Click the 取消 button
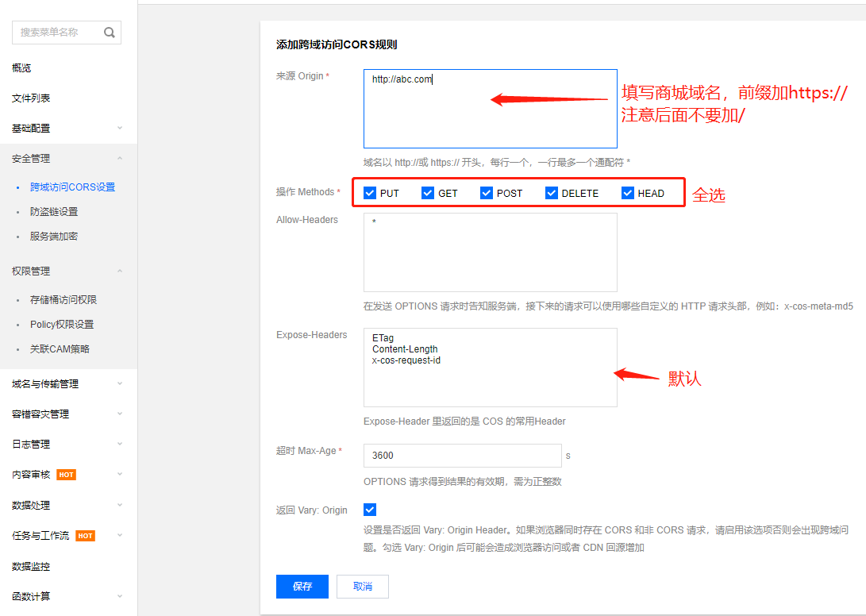 coord(363,587)
